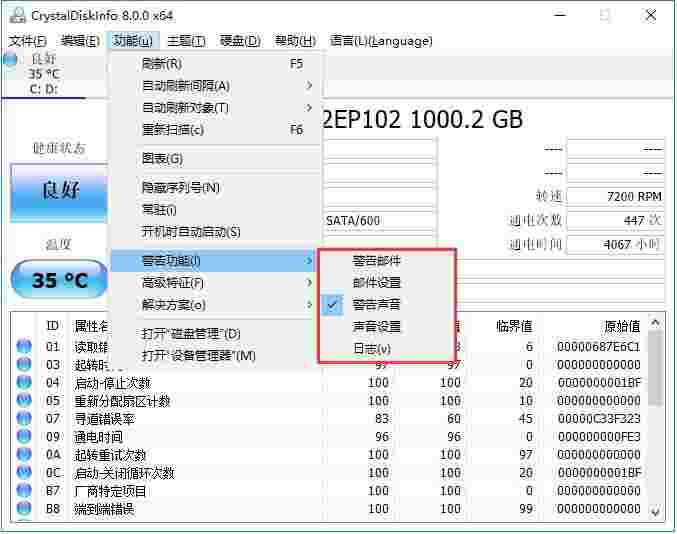
Task: Open the 主题(T) menu
Action: point(186,41)
